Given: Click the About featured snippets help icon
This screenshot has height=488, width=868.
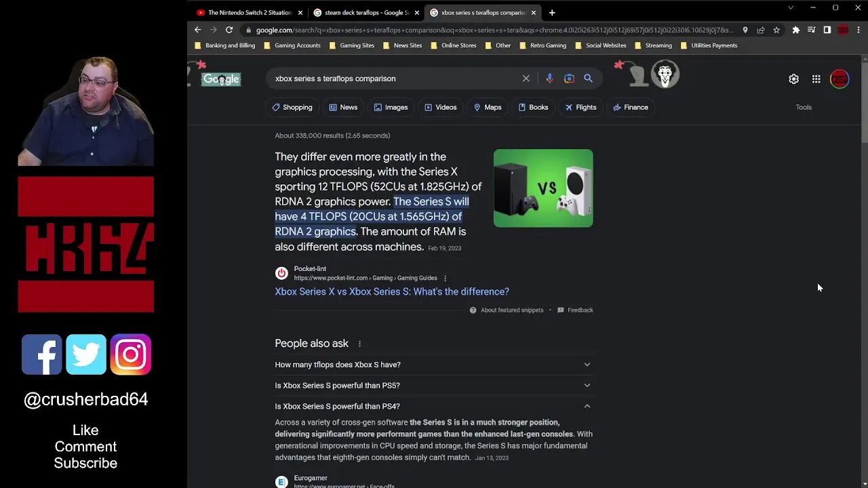Looking at the screenshot, I should click(x=473, y=310).
